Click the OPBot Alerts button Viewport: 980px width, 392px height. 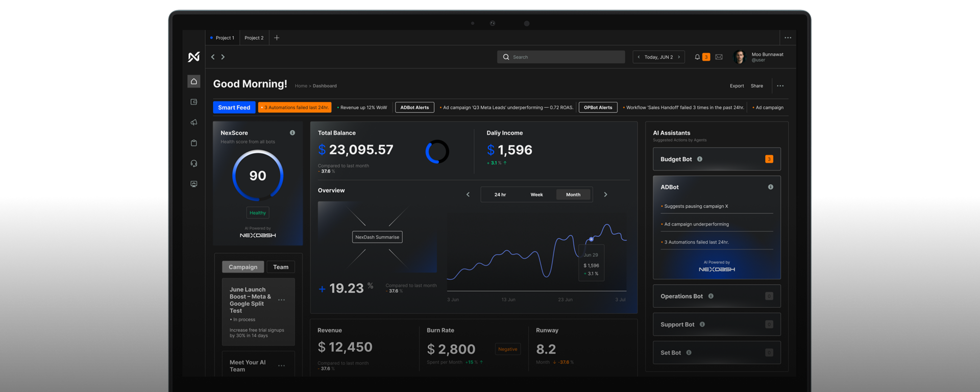pyautogui.click(x=598, y=107)
